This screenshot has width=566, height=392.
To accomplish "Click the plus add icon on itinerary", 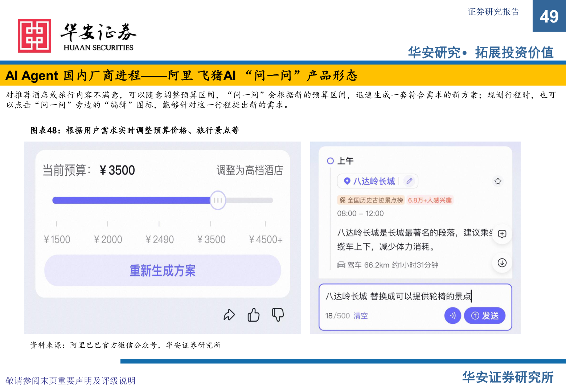I will (x=502, y=234).
